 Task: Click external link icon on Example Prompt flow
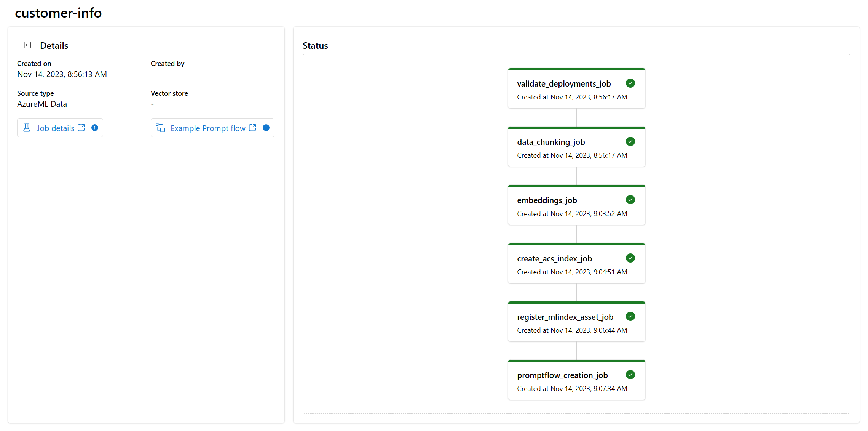tap(252, 128)
